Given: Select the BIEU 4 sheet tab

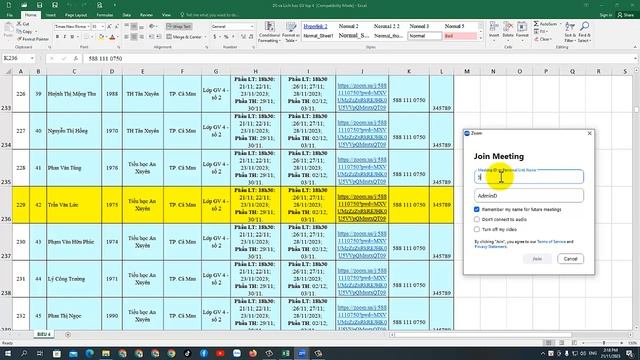Looking at the screenshot, I should tap(44, 334).
